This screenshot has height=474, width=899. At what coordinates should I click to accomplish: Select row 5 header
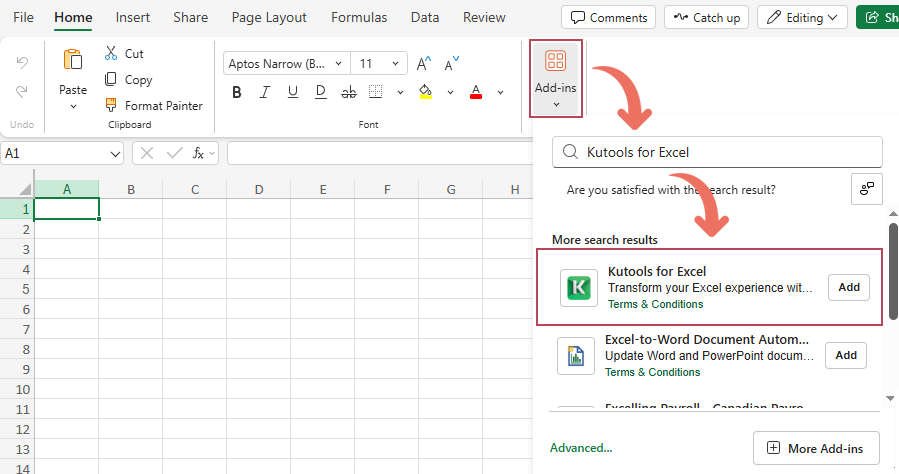(x=17, y=289)
